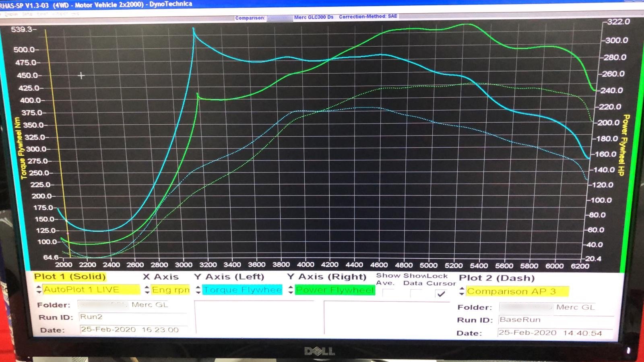Click the Merc GLC300 Ds header label
This screenshot has width=644, height=362.
pyautogui.click(x=314, y=17)
